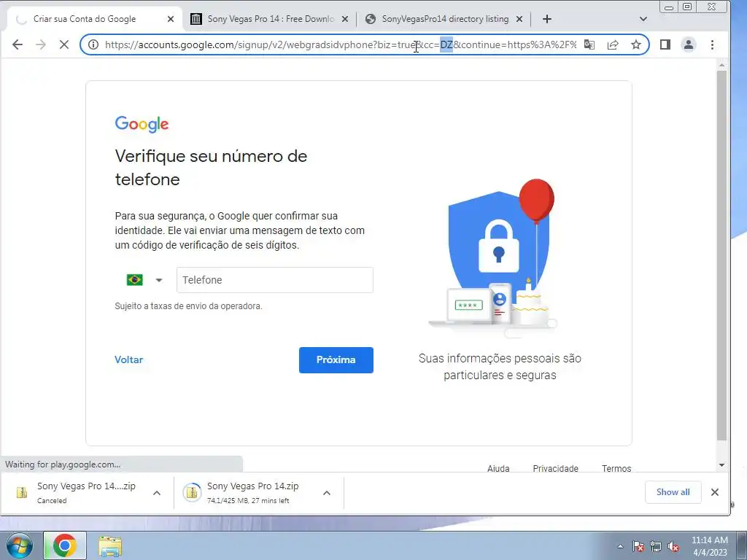Open the tab search chevron
Viewport: 747px width, 560px height.
(643, 19)
